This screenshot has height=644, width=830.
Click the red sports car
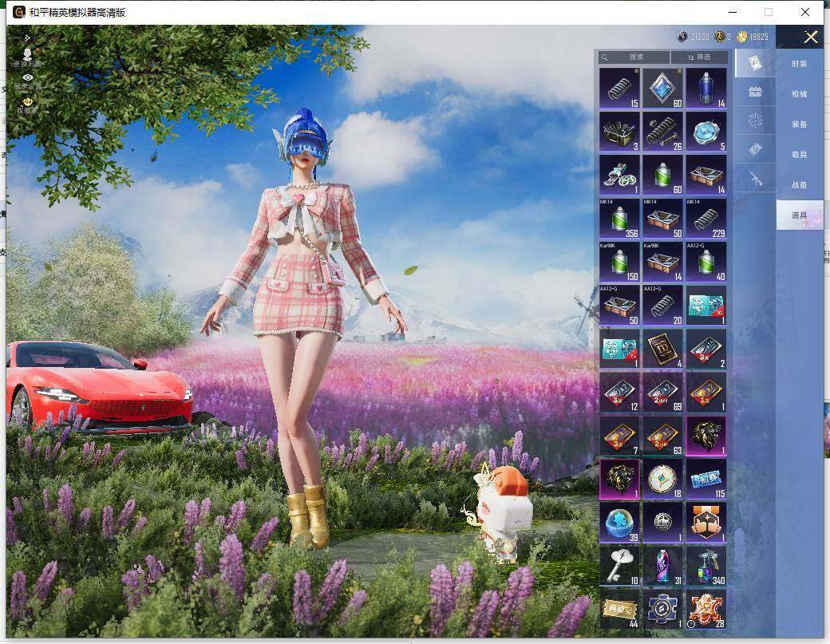click(98, 387)
